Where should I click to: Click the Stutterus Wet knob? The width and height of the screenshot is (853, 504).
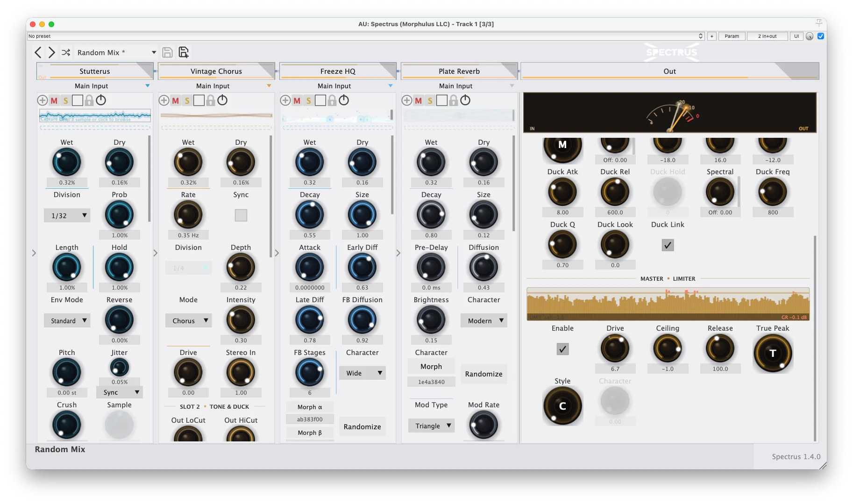coord(67,162)
